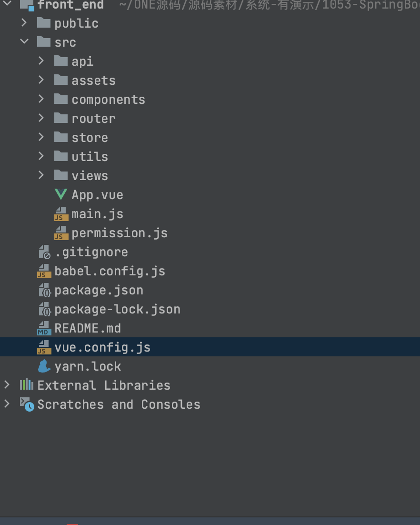This screenshot has height=525, width=420.
Task: Select the App.vue file name
Action: [97, 195]
